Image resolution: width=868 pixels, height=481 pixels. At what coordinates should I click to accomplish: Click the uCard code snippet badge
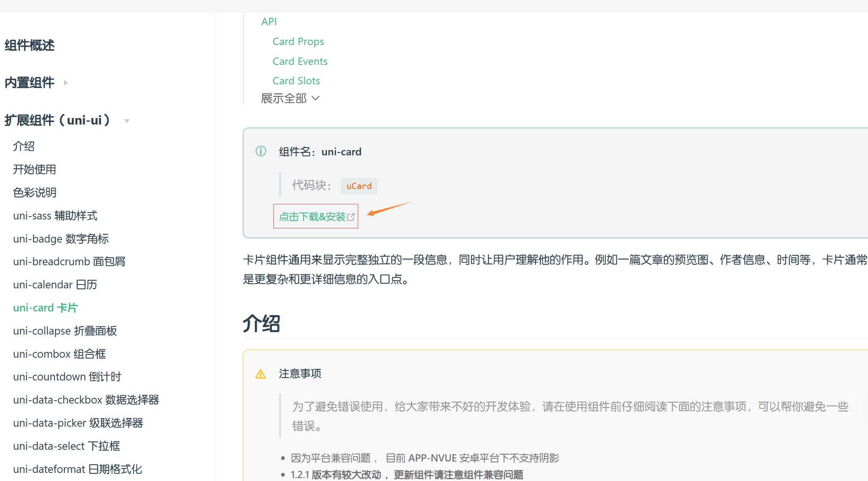359,186
